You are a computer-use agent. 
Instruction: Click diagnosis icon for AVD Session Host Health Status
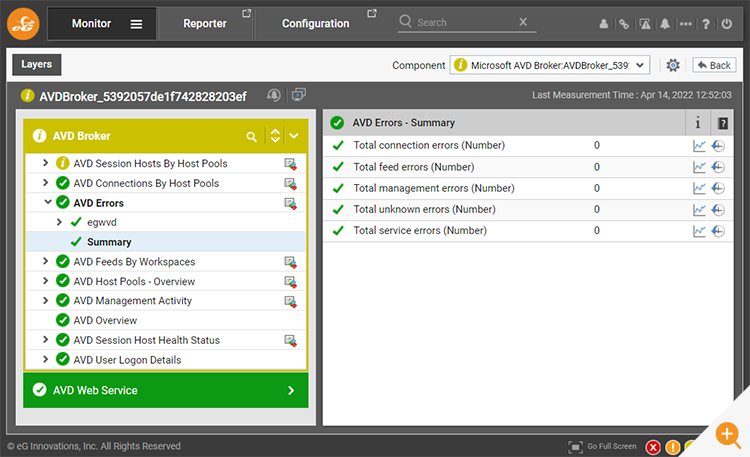(x=290, y=341)
